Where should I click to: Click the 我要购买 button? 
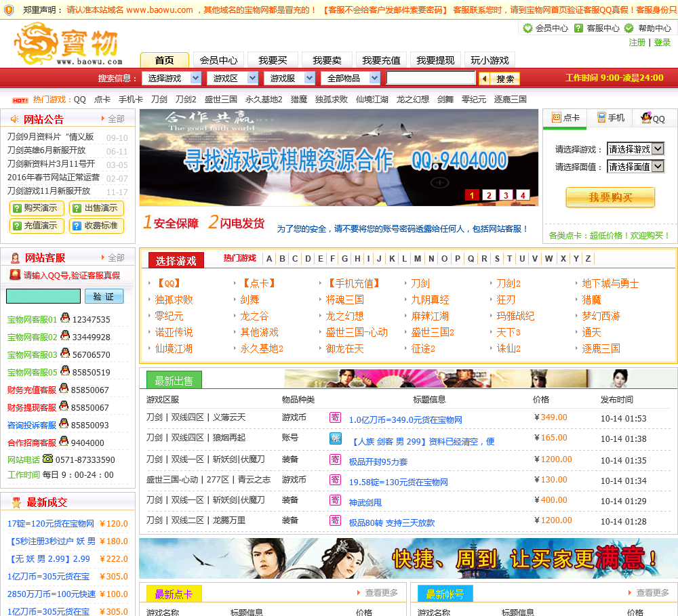610,198
